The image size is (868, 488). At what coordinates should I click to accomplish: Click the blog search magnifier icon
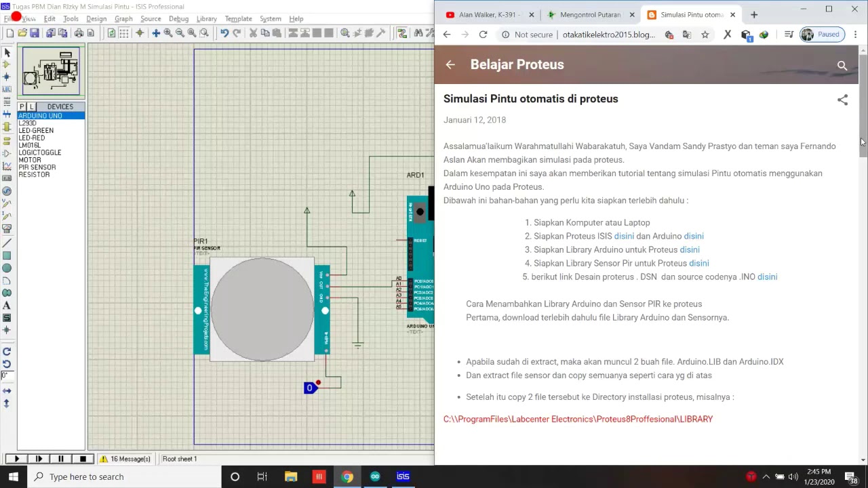click(842, 66)
